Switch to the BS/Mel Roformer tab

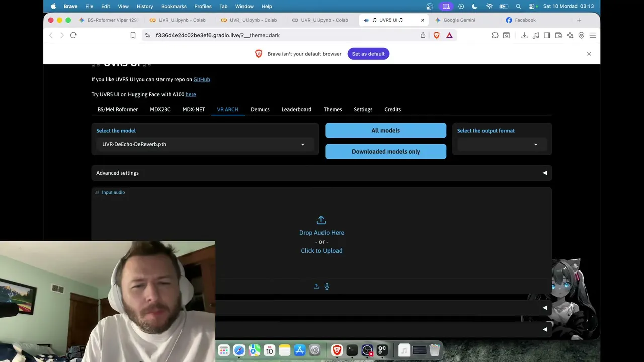click(118, 109)
